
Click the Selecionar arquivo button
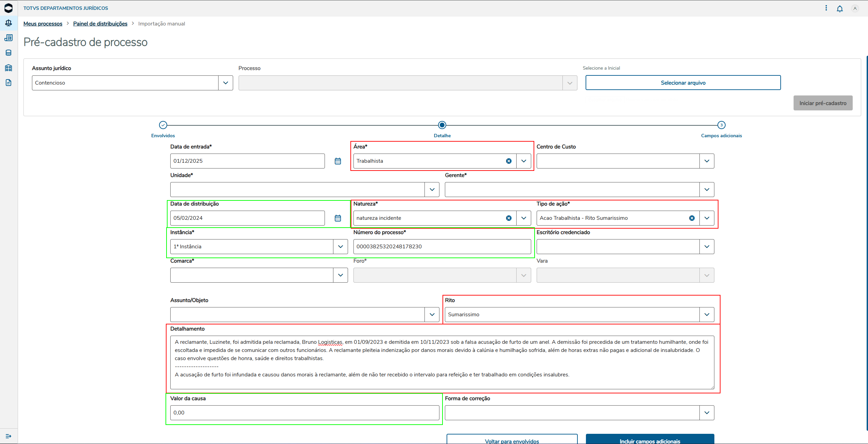(x=683, y=83)
